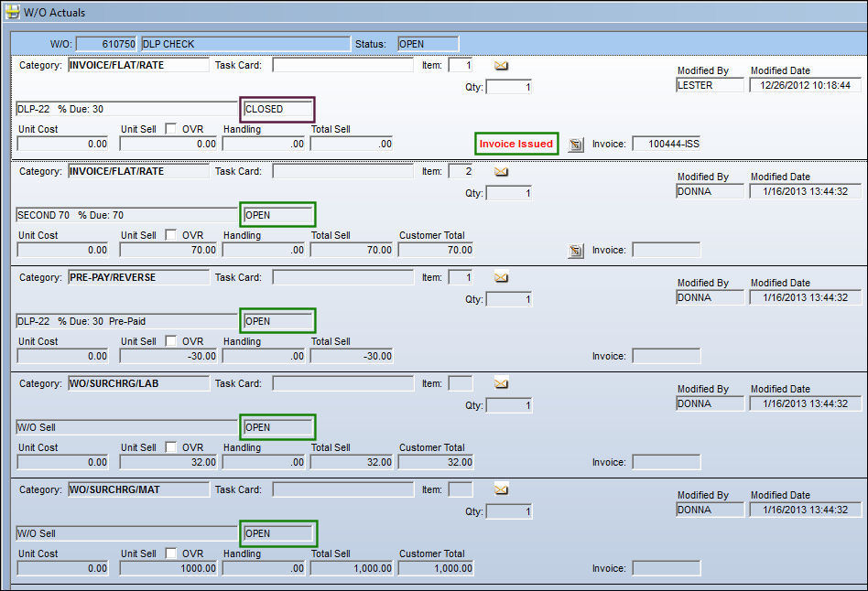The height and width of the screenshot is (591, 868).
Task: Click the Task Card field on the PRE-PAY/REVERSE row
Action: click(x=342, y=278)
